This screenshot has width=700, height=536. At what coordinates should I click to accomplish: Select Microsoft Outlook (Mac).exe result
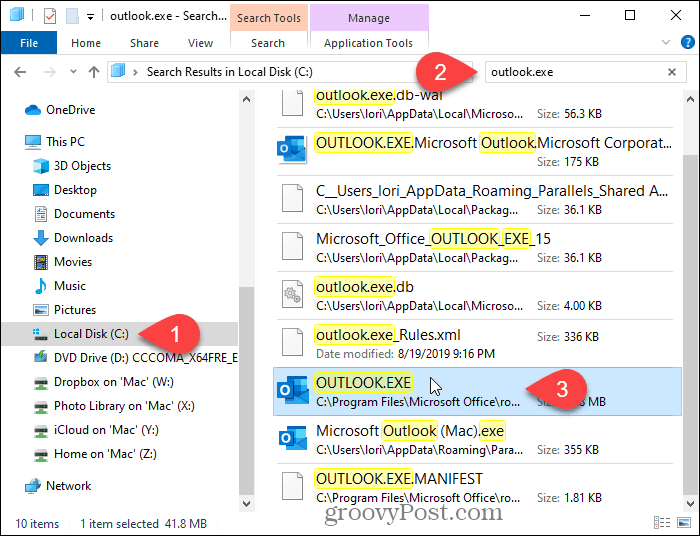475,440
